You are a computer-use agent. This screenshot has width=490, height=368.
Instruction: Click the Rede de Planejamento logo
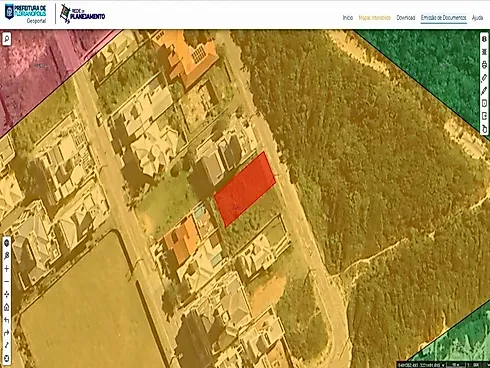pyautogui.click(x=82, y=14)
